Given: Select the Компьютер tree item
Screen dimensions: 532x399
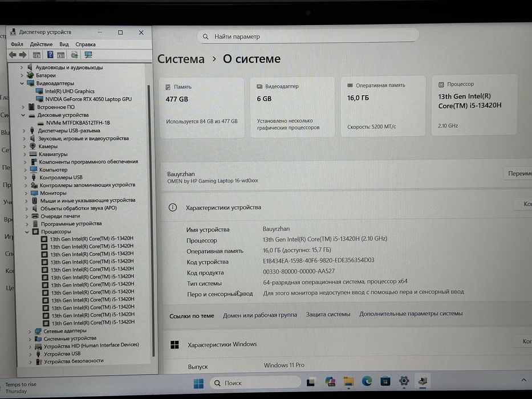Looking at the screenshot, I should click(x=53, y=170).
